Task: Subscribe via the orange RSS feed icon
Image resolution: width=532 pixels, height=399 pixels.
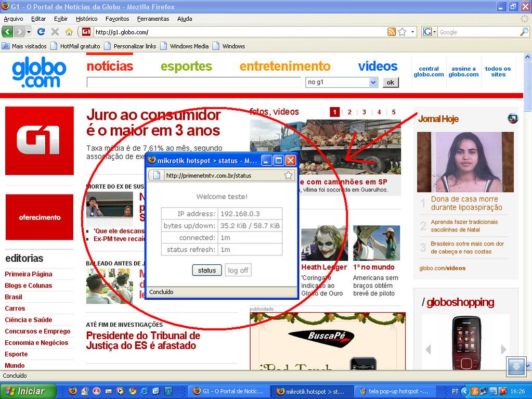Action: pyautogui.click(x=391, y=32)
